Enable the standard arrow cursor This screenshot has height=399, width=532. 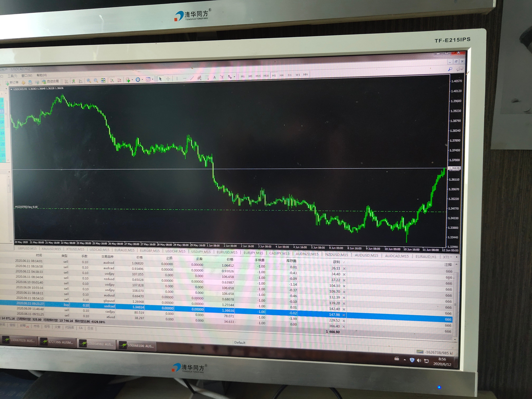coord(160,79)
